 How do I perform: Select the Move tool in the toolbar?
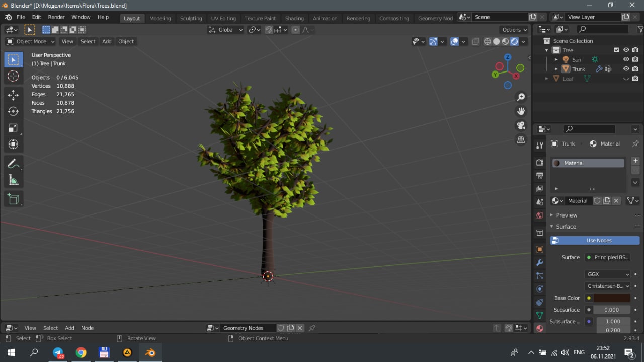(14, 95)
